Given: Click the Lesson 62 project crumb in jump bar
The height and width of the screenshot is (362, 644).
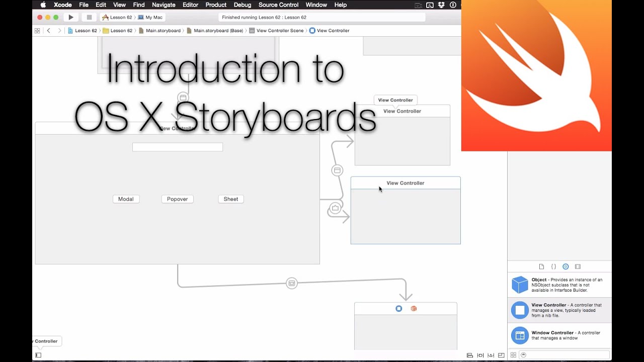Looking at the screenshot, I should 82,31.
